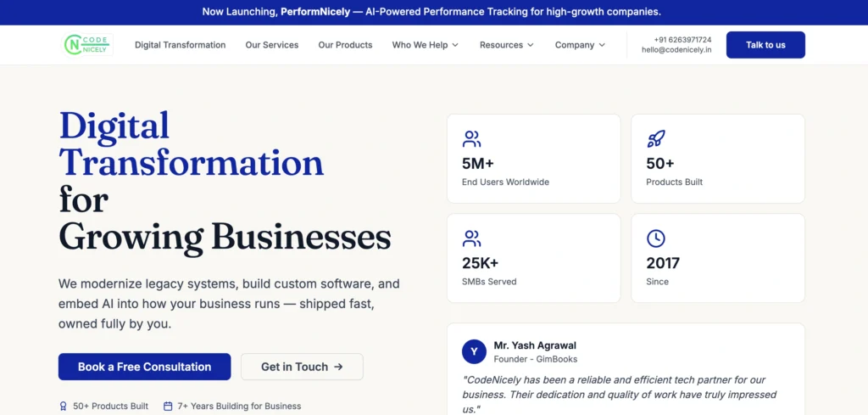The width and height of the screenshot is (868, 415).
Task: Click the users icon above 5M+
Action: 471,138
